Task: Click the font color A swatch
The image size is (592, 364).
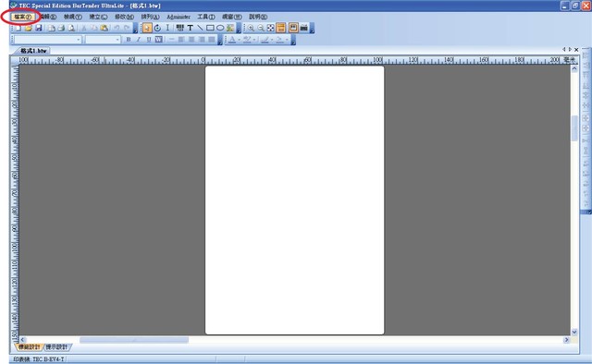Action: click(232, 39)
